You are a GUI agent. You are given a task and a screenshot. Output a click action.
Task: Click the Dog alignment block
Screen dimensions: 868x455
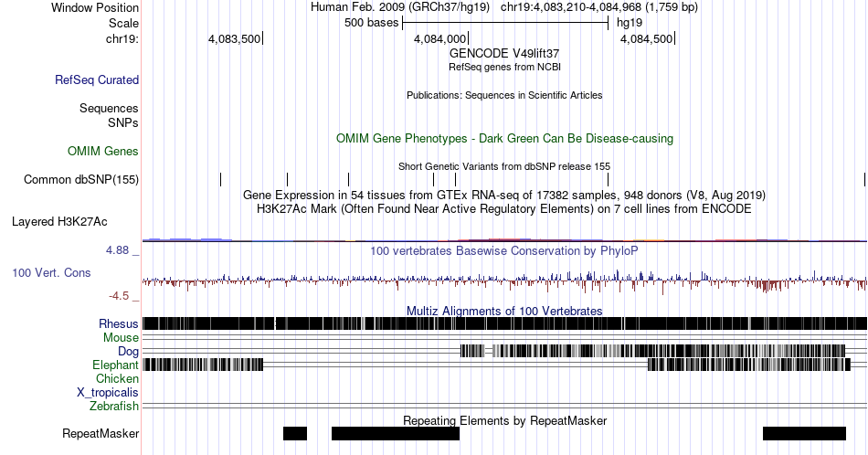point(653,351)
